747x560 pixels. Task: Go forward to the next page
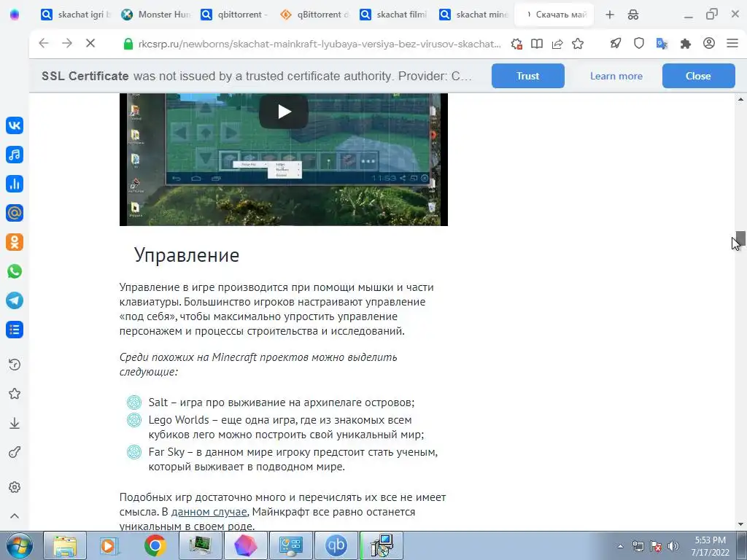point(66,43)
